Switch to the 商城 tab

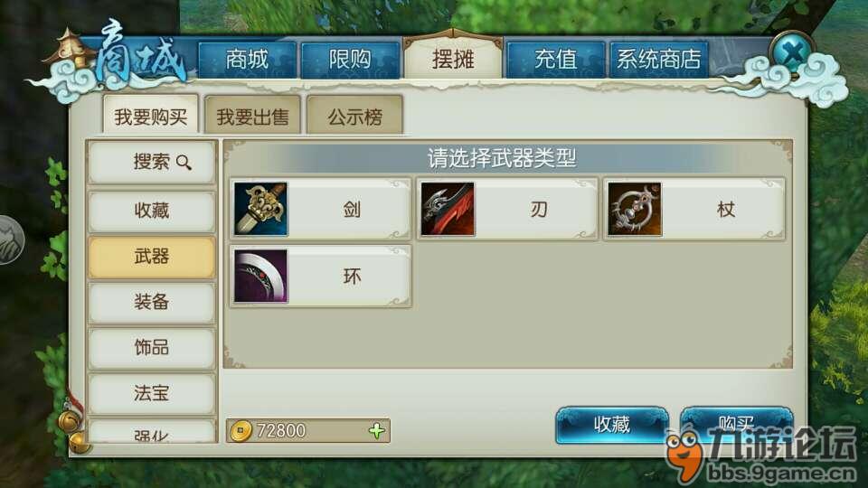247,60
